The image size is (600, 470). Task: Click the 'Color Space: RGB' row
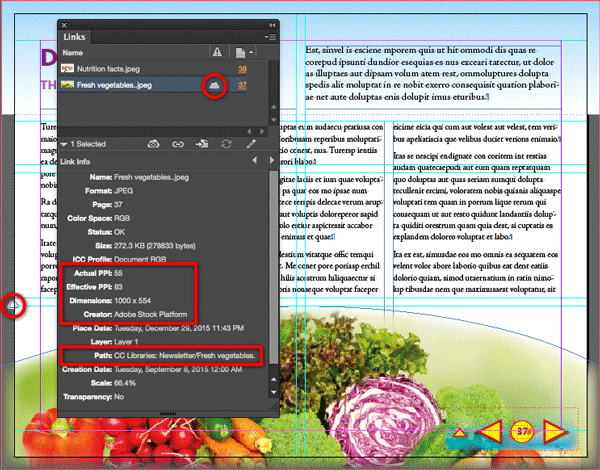[98, 218]
